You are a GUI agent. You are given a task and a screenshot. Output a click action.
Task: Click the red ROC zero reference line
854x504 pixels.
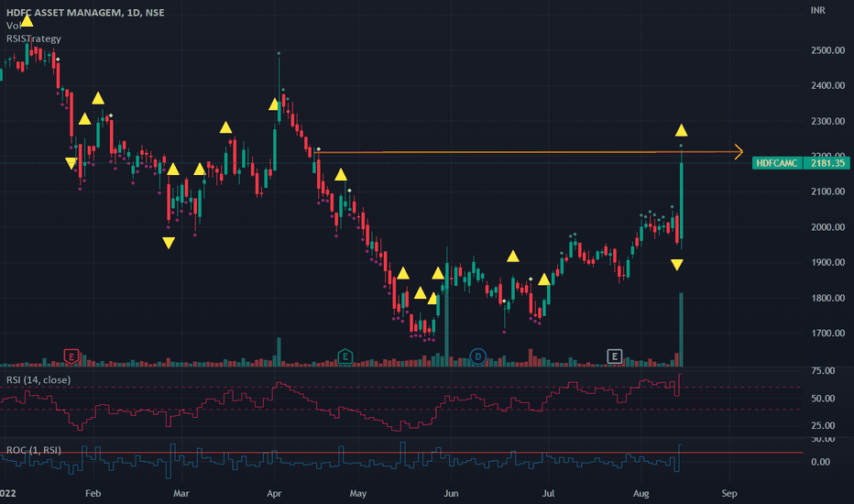pyautogui.click(x=401, y=453)
